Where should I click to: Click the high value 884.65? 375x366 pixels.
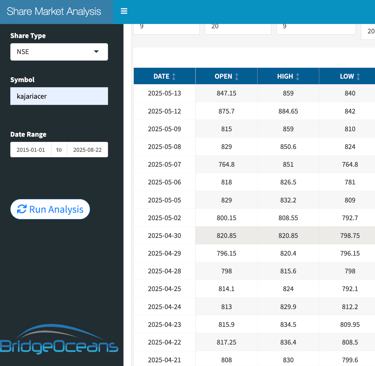(288, 111)
